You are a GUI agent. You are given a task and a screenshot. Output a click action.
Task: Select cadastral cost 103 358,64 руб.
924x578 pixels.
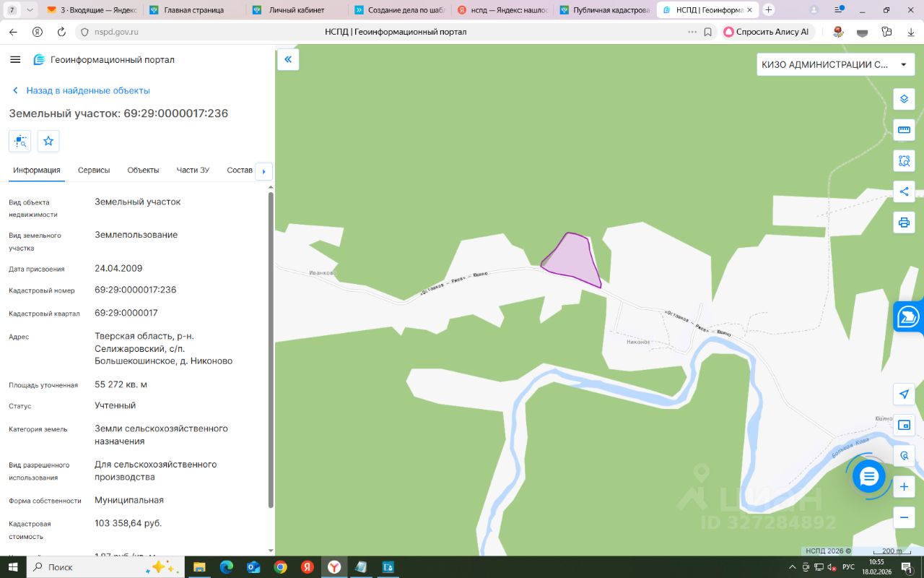(x=128, y=523)
